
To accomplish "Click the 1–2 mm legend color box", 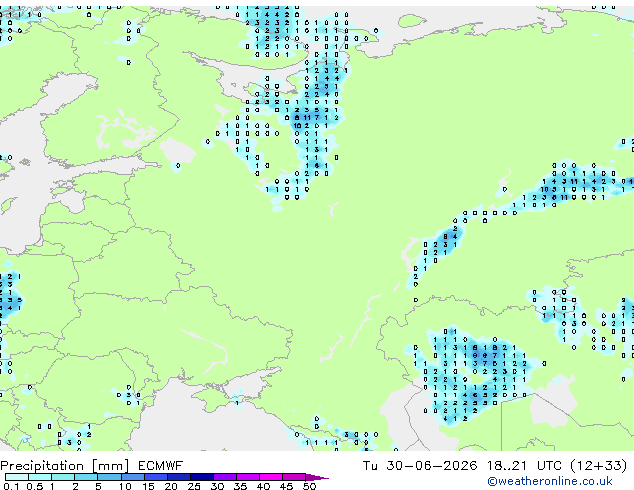I will [x=63, y=477].
